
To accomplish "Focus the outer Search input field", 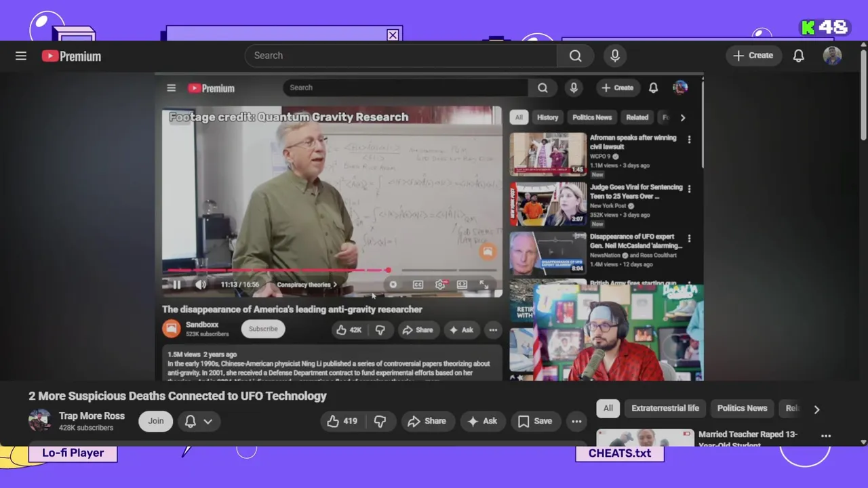I will (401, 56).
